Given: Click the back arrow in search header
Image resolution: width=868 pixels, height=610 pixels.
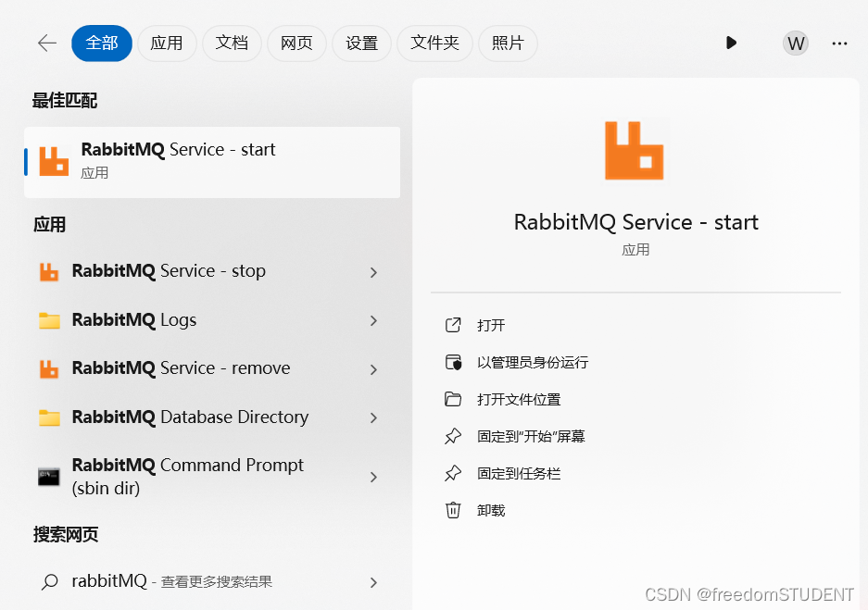Looking at the screenshot, I should point(46,44).
